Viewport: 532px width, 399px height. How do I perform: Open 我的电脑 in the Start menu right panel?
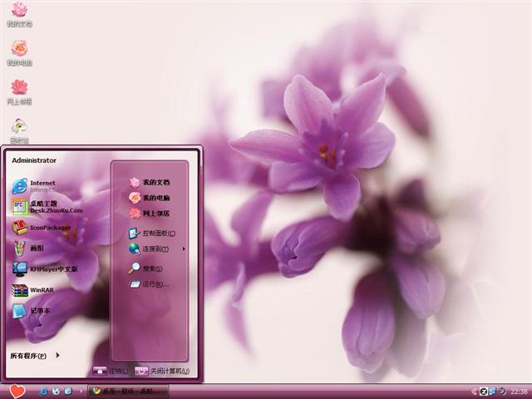point(150,198)
